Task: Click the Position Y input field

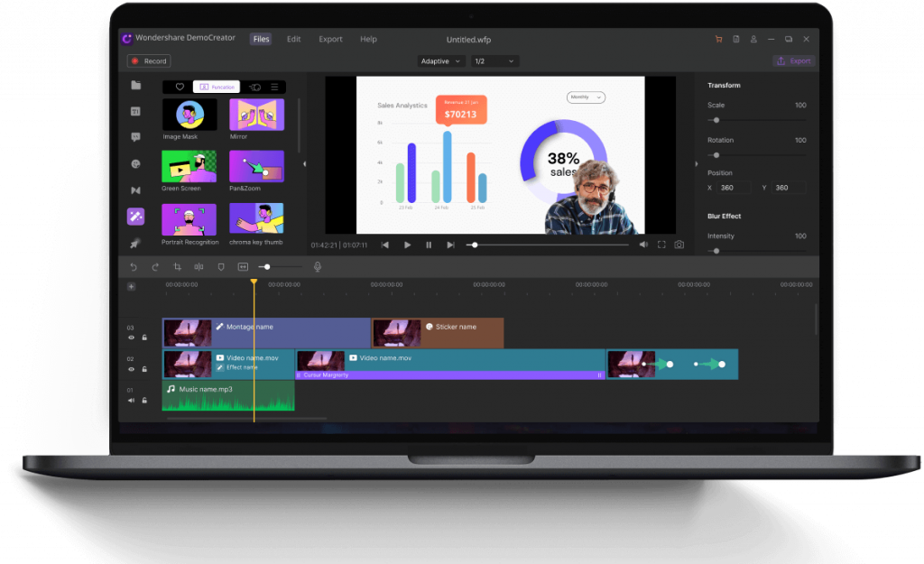Action: [789, 188]
